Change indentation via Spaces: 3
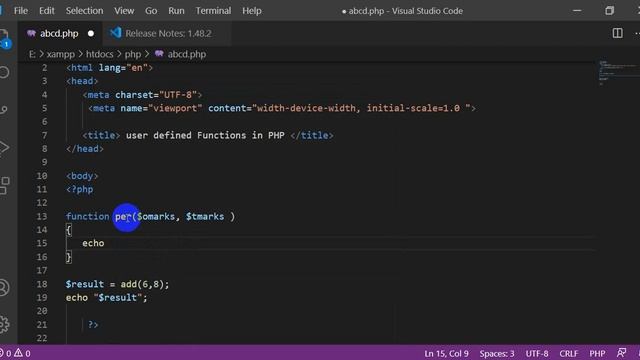The height and width of the screenshot is (360, 640). pyautogui.click(x=497, y=353)
